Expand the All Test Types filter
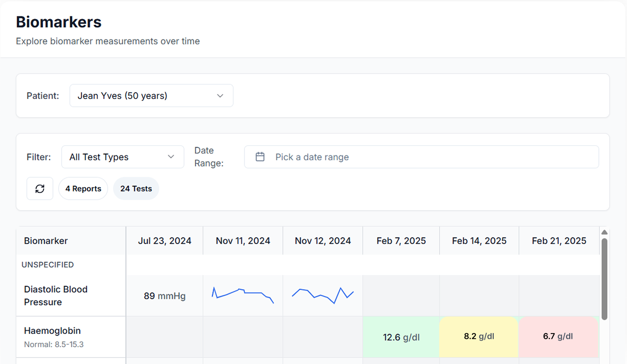The image size is (627, 364). tap(122, 157)
